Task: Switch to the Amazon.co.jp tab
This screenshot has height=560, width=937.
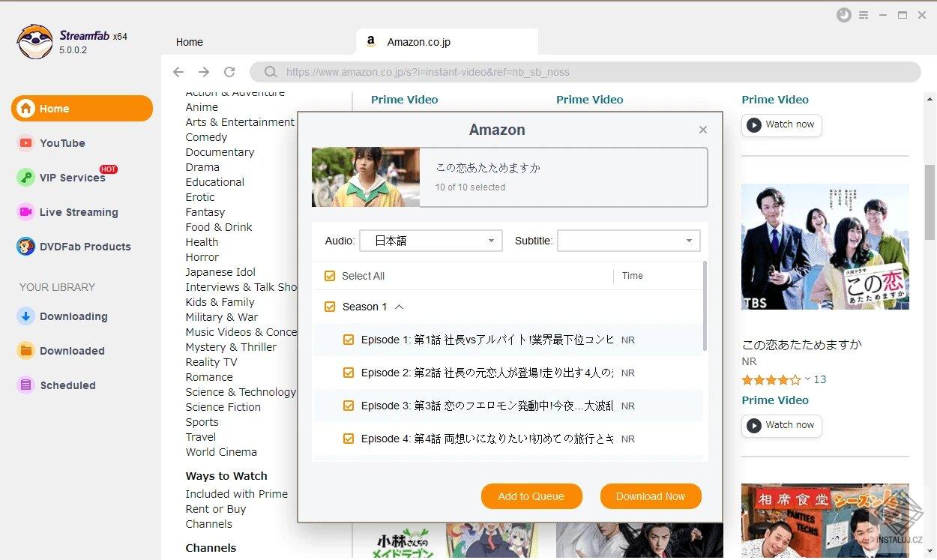Action: tap(448, 42)
